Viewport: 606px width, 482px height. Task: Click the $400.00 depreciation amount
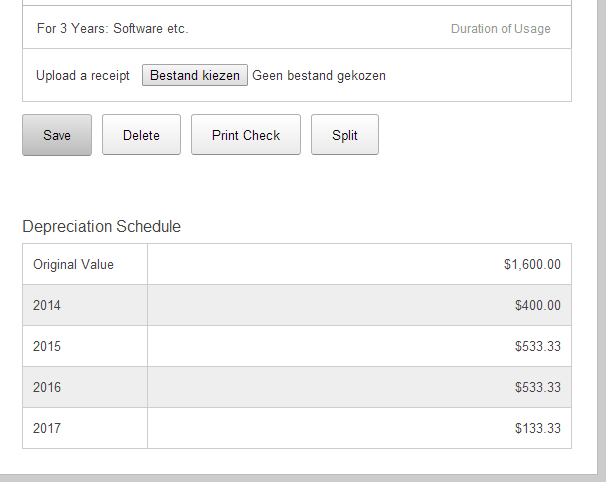pos(537,305)
